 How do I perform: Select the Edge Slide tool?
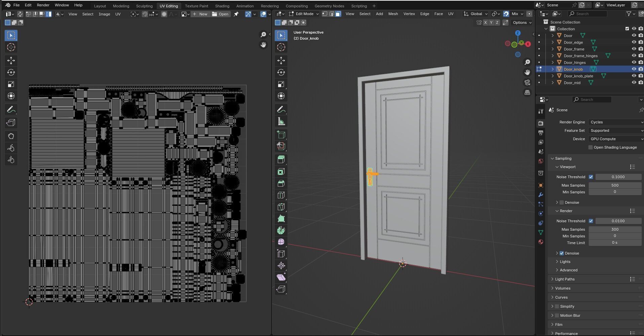281,254
